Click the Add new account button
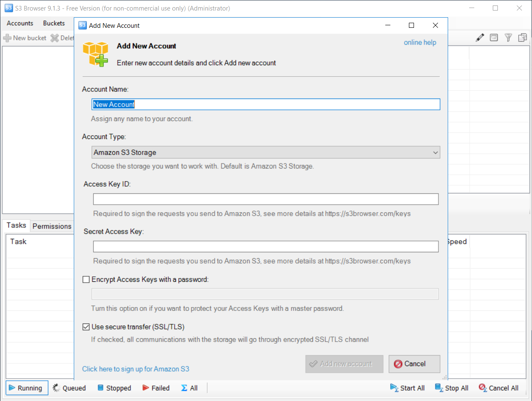 pyautogui.click(x=344, y=364)
